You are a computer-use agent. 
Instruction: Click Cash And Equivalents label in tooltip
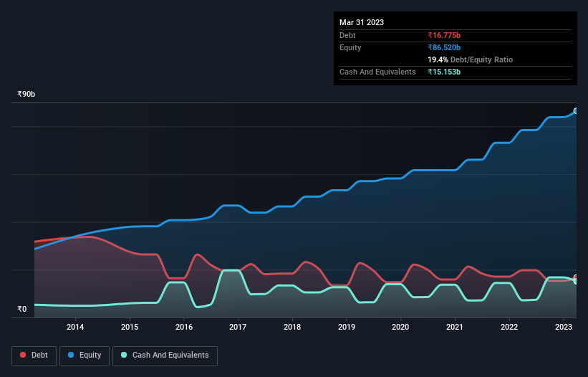377,72
